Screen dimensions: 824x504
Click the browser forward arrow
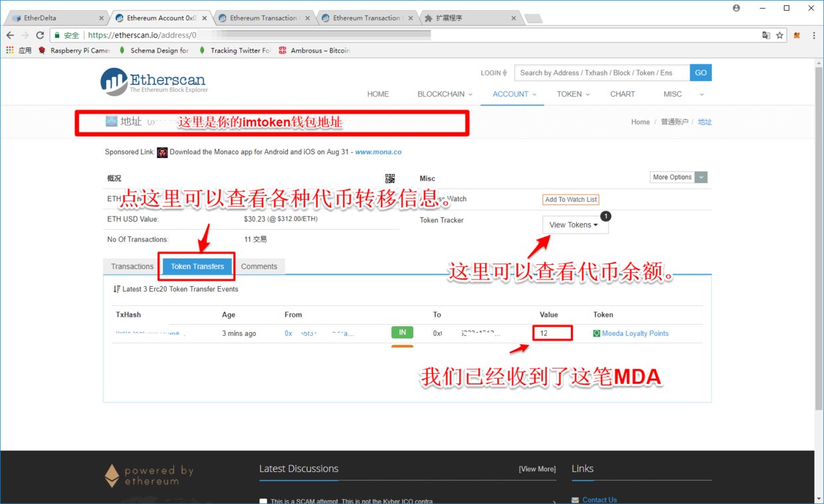click(25, 35)
